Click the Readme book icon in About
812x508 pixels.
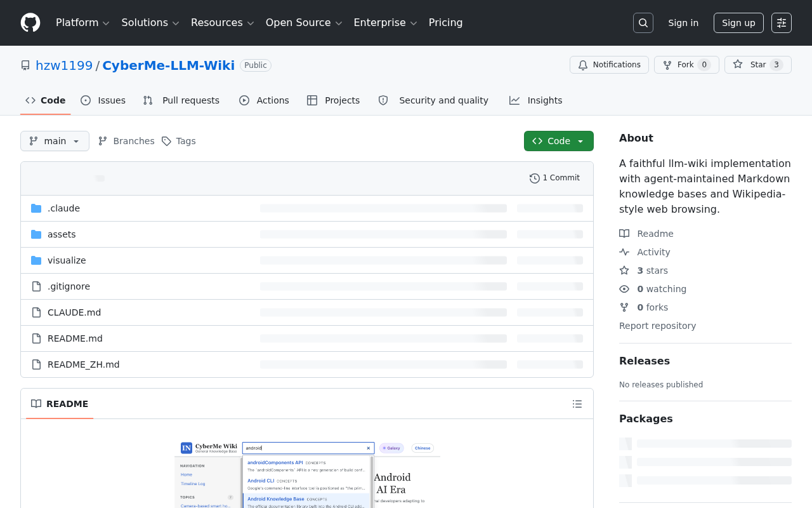624,234
